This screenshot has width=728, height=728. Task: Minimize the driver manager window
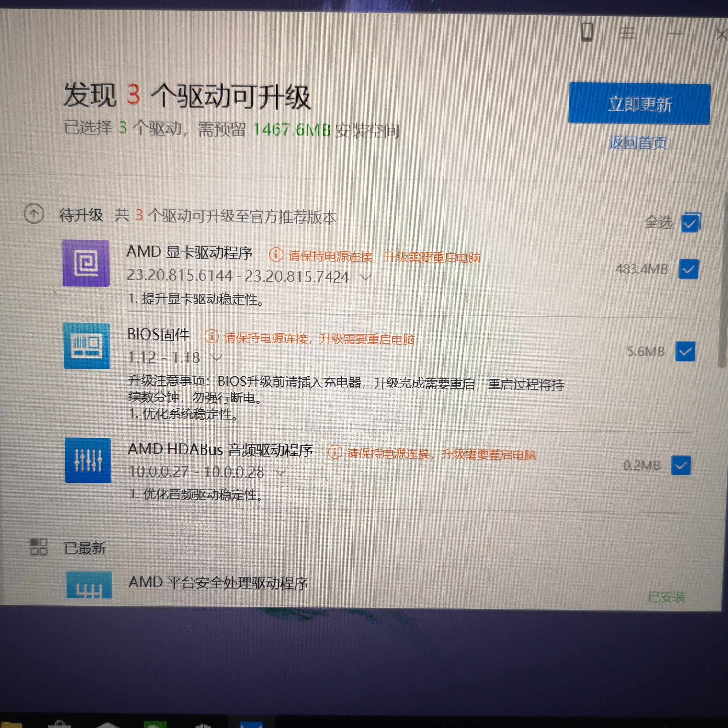pyautogui.click(x=674, y=34)
